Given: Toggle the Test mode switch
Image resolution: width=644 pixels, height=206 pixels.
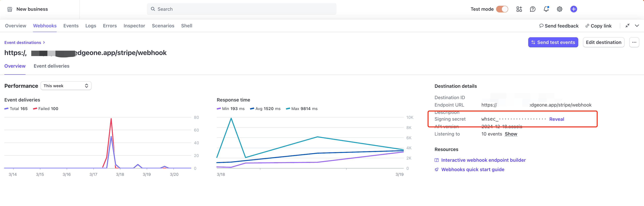Looking at the screenshot, I should 502,9.
